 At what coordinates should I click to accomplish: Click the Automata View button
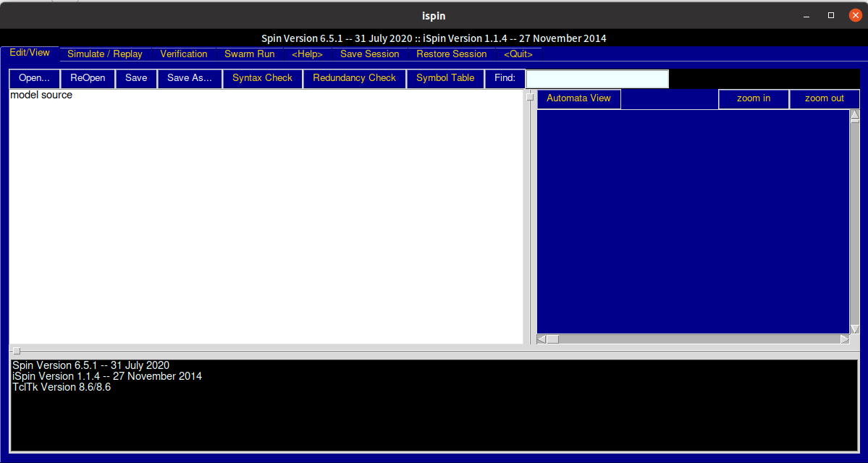pos(579,99)
